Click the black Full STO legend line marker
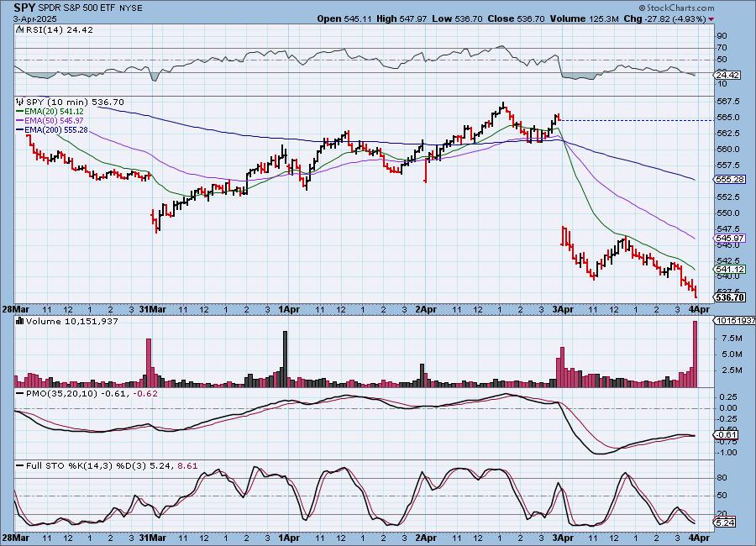Viewport: 756px width, 546px height. pyautogui.click(x=20, y=466)
